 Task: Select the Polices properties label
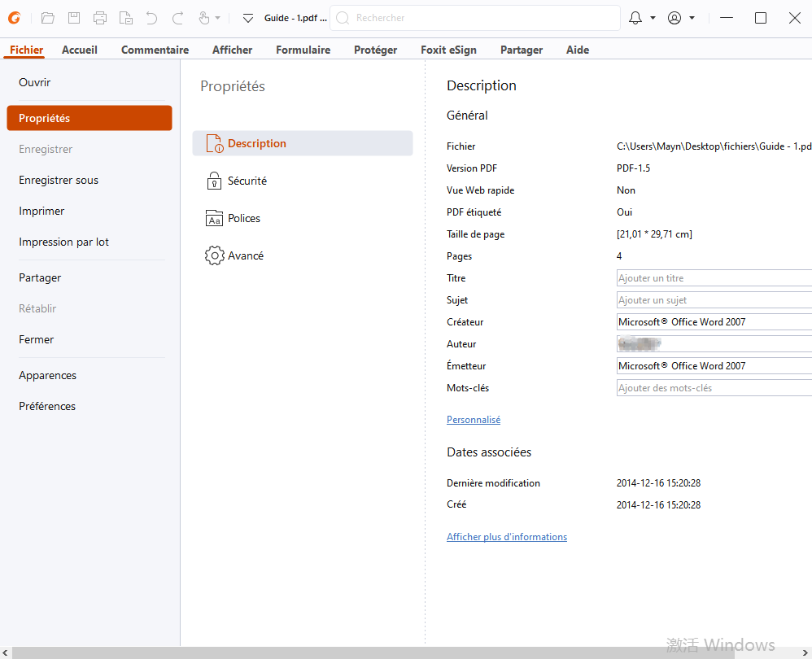point(244,219)
